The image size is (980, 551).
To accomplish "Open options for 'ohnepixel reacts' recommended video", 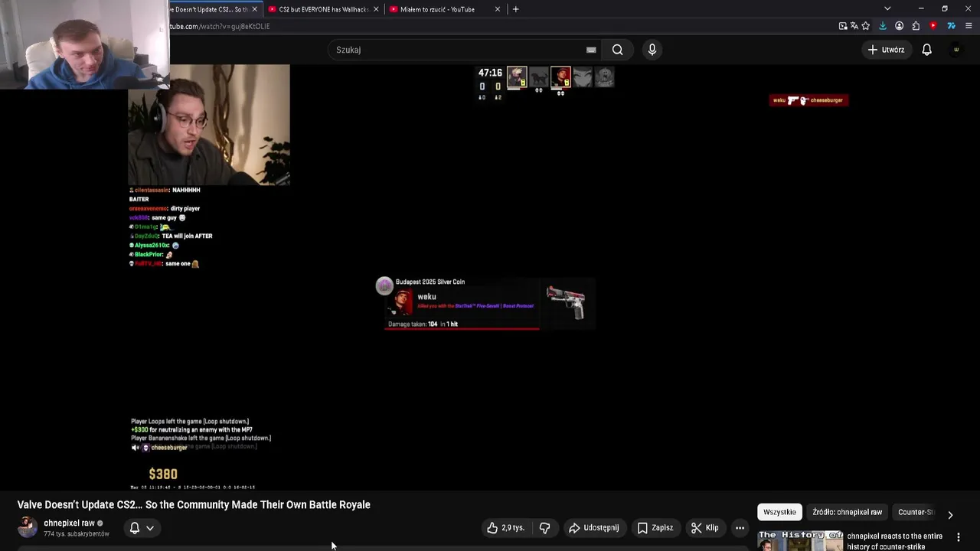I will click(958, 537).
